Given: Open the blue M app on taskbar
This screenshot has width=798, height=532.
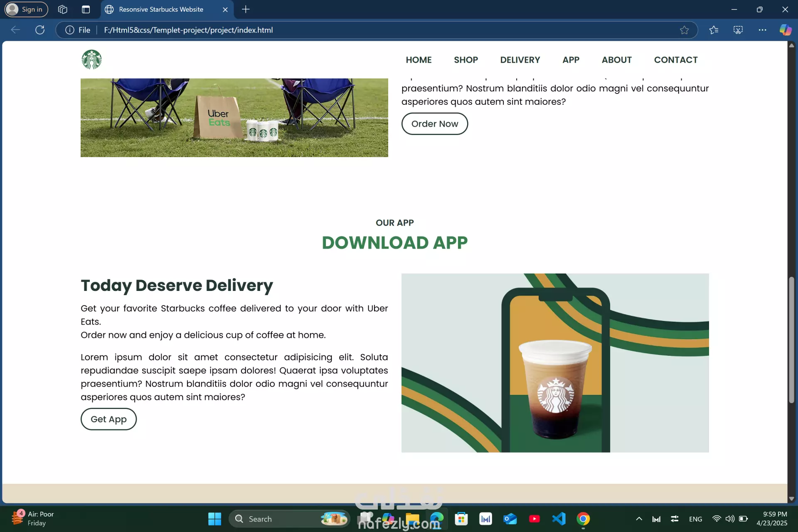Looking at the screenshot, I should pyautogui.click(x=485, y=519).
